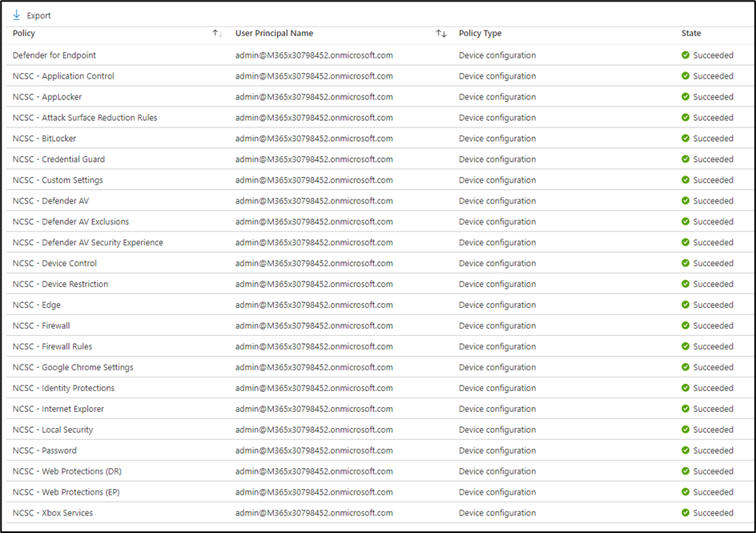Click Device configuration for NCSC - Device Restriction
The width and height of the screenshot is (756, 533).
tap(497, 284)
